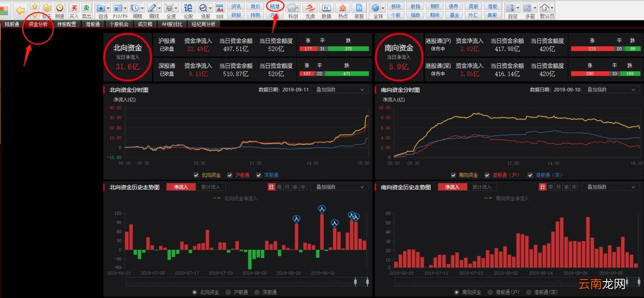
Task: Expand the 默认页 dropdown arrow
Action: coord(552,8)
